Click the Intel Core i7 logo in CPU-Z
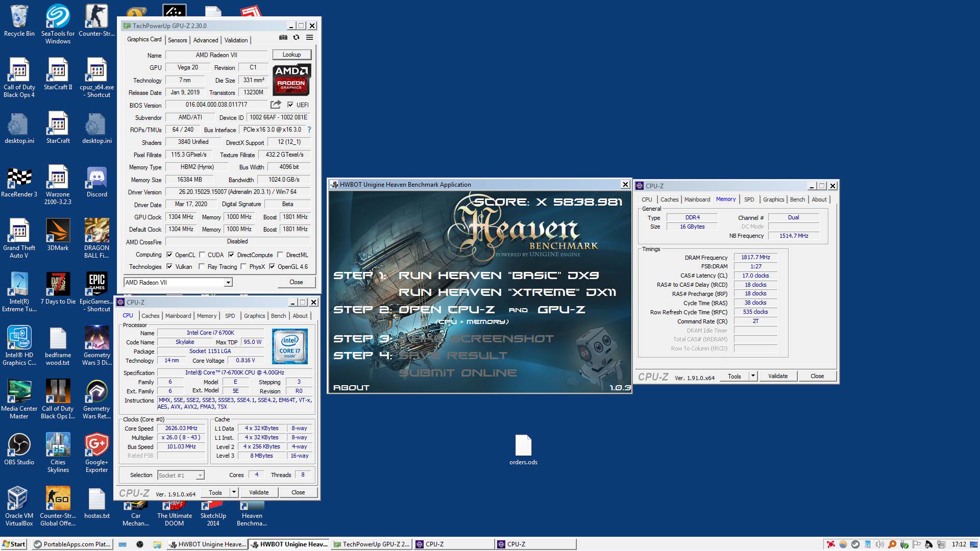Screen dimensions: 980x551 click(x=289, y=346)
